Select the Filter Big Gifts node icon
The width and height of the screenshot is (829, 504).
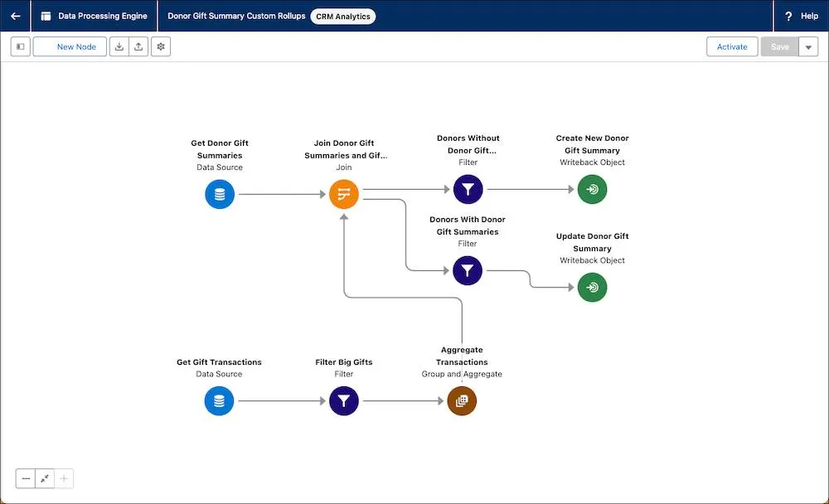click(344, 401)
